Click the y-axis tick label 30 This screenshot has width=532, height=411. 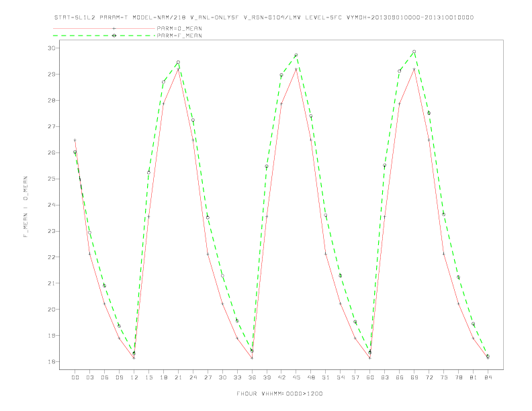(x=52, y=48)
